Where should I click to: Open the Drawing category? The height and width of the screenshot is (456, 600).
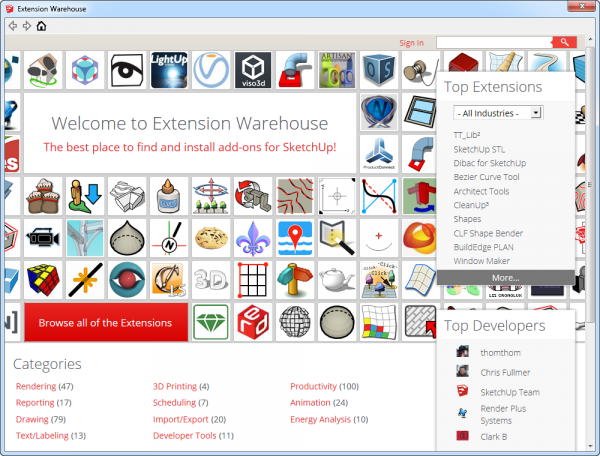click(32, 419)
